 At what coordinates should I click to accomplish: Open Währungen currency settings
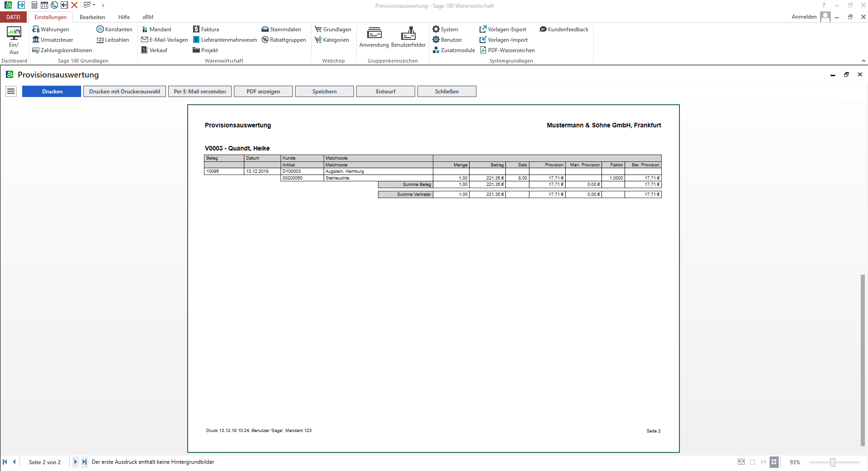[x=51, y=29]
